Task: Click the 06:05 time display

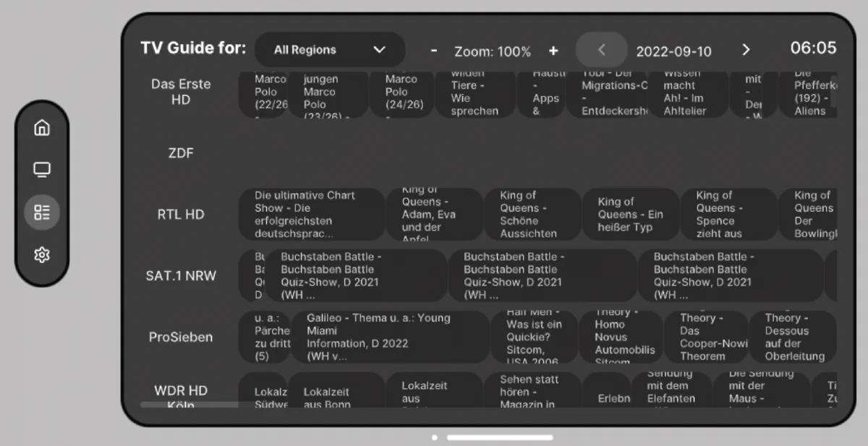Action: coord(812,48)
